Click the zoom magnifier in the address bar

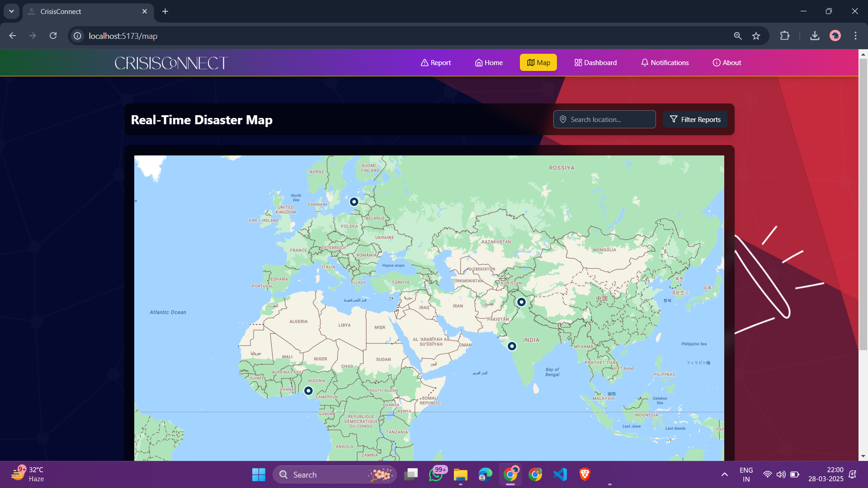[x=738, y=36]
